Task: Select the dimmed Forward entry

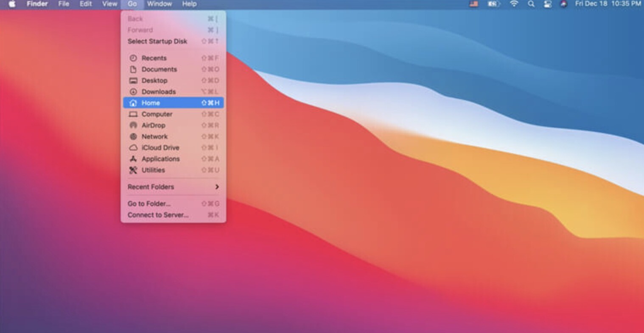Action: 174,30
